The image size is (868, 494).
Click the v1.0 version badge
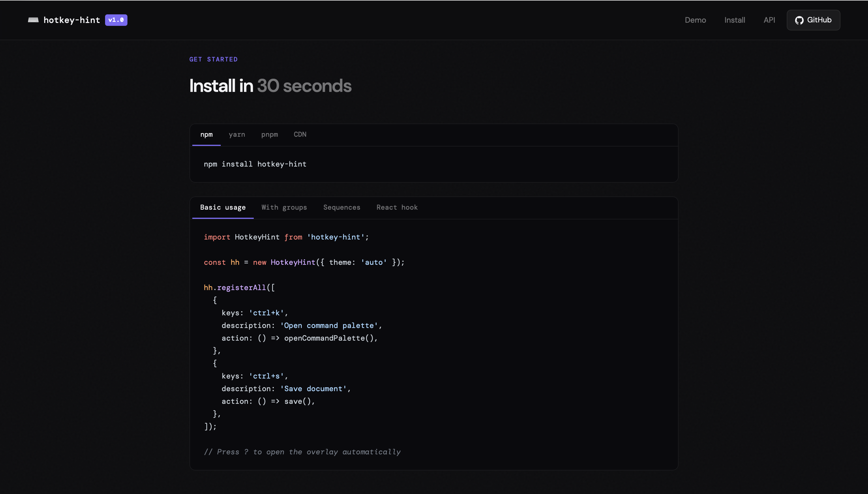[x=116, y=20]
